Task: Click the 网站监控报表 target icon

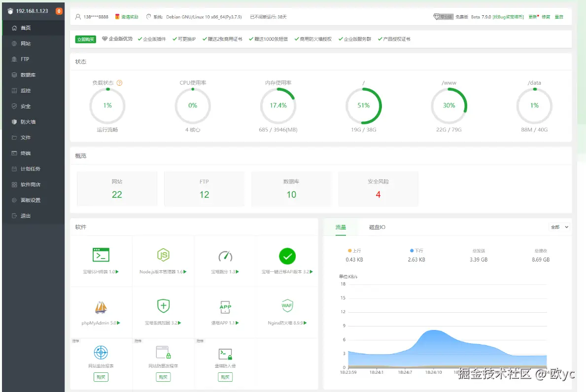Action: point(101,353)
